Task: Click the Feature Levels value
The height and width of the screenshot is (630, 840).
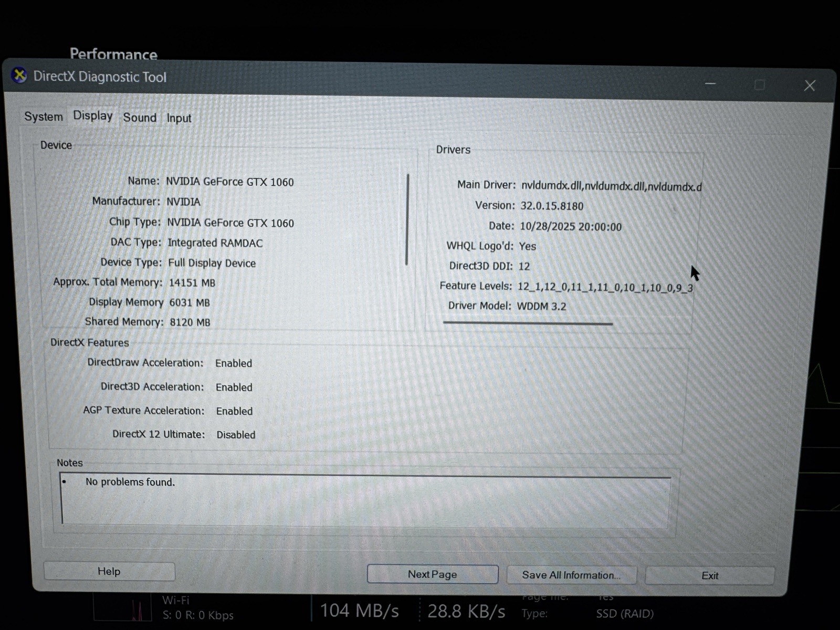Action: tap(605, 288)
